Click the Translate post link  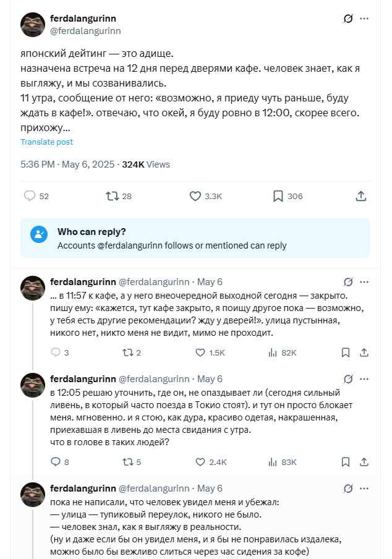(x=46, y=142)
